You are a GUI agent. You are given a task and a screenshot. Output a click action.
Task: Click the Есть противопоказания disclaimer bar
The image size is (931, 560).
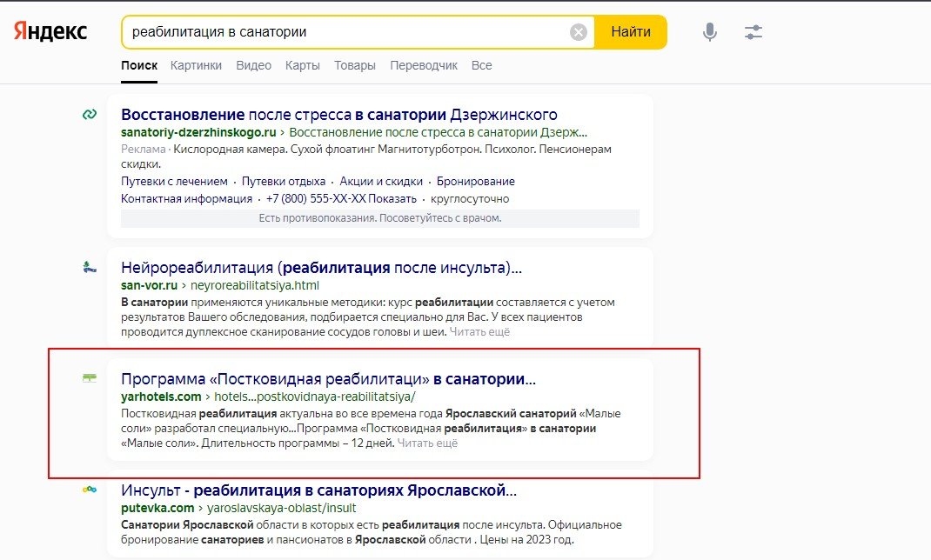coord(380,218)
